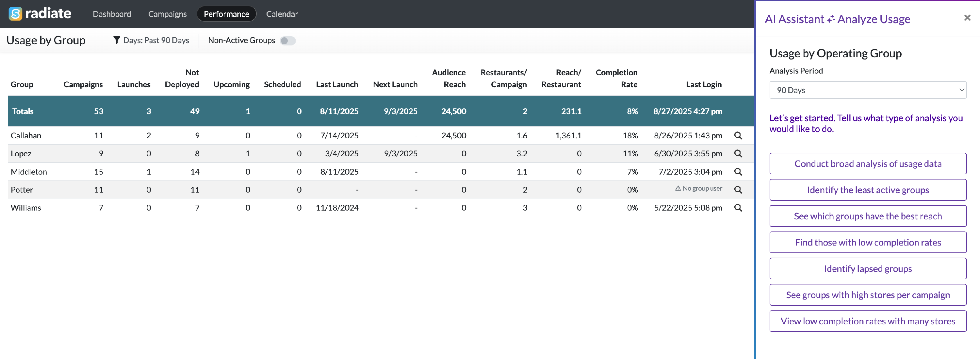Viewport: 980px width, 359px height.
Task: Sort by Completion Rate column header
Action: point(616,78)
